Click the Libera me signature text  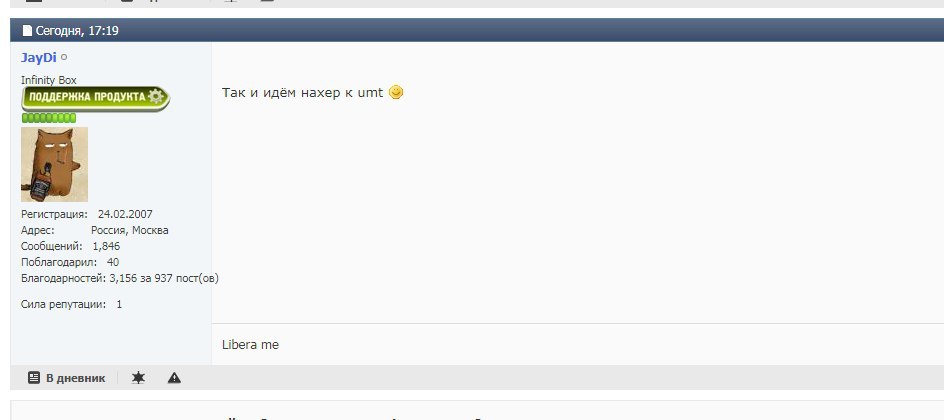(250, 345)
